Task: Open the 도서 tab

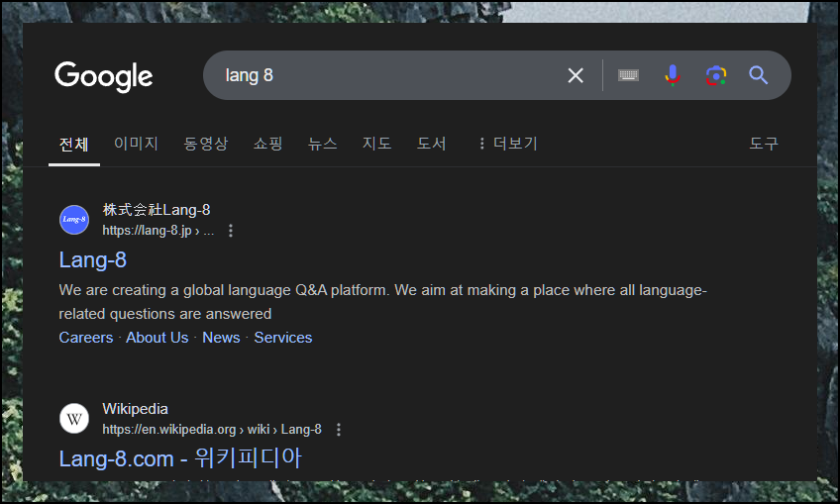Action: coord(431,144)
